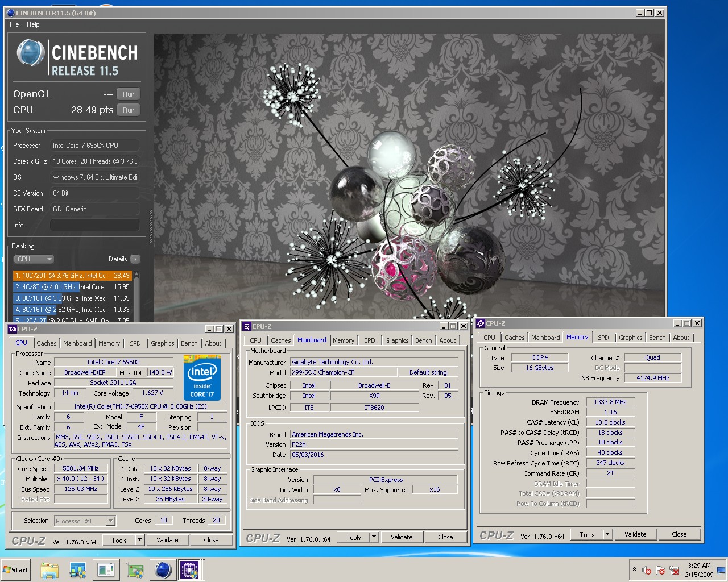Click the Tools button in CPU-Z Memory window
Viewport: 728px width, 582px height.
(587, 534)
